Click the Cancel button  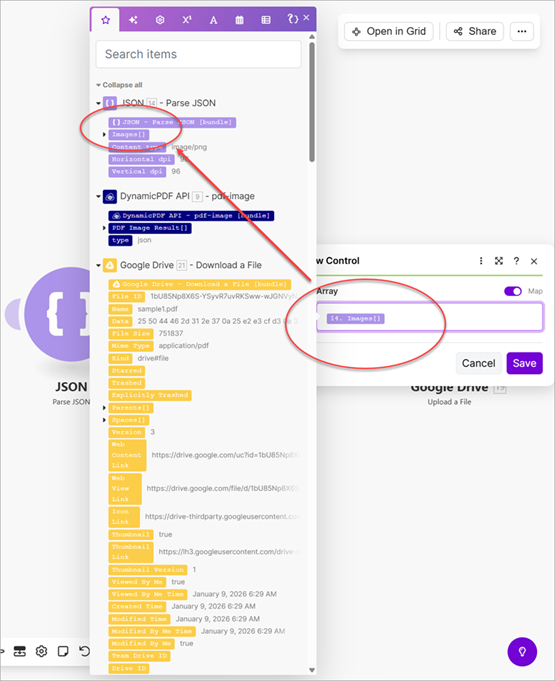tap(478, 363)
